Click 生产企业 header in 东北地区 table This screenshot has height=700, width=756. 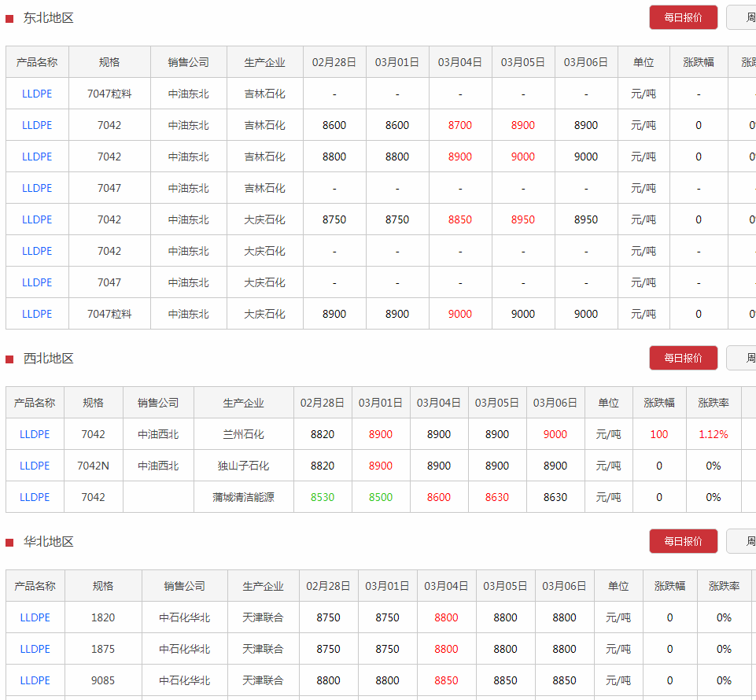click(264, 62)
